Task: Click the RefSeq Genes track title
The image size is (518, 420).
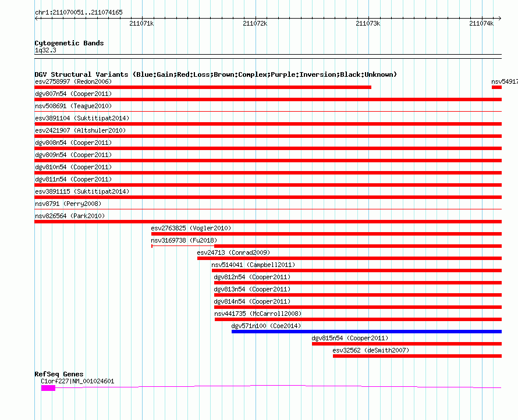Action: (59, 374)
